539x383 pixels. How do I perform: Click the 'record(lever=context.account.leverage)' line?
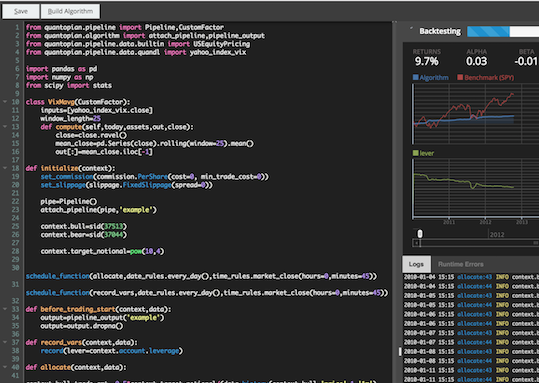pyautogui.click(x=112, y=351)
